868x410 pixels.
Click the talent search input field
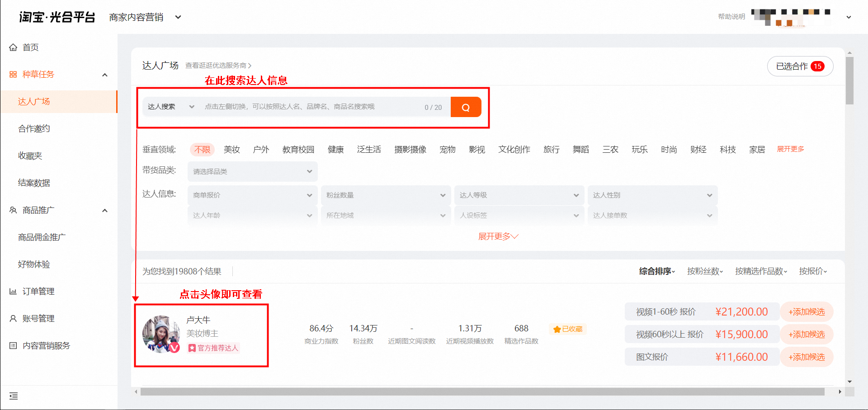312,107
